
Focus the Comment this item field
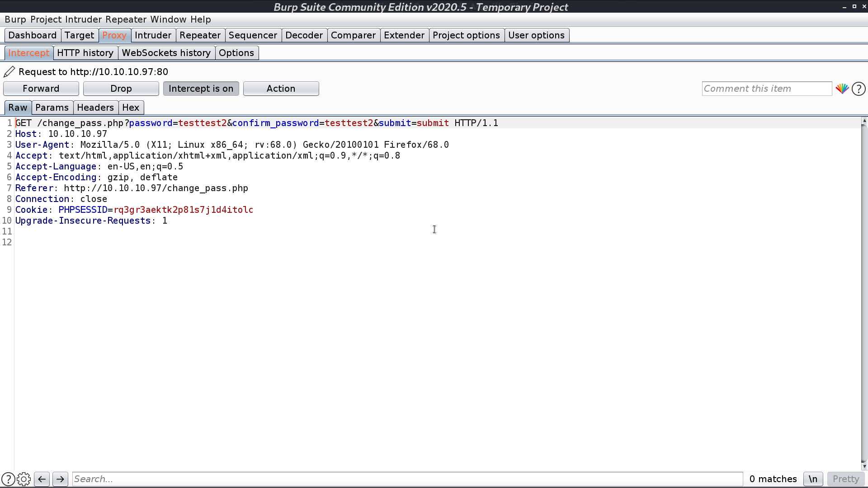coord(767,89)
